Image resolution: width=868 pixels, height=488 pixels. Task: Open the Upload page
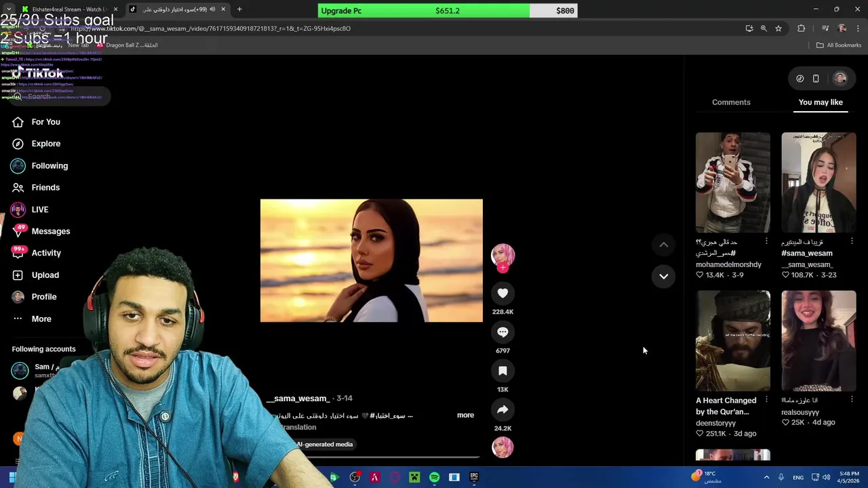(x=45, y=275)
